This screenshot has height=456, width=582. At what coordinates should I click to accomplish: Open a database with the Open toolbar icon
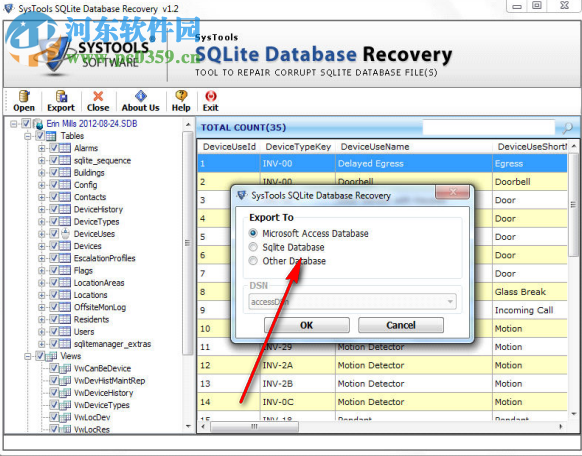point(24,96)
